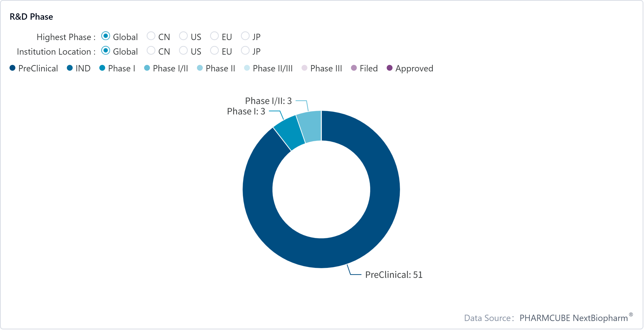Image resolution: width=644 pixels, height=330 pixels.
Task: Select US for Institution Location
Action: 183,51
